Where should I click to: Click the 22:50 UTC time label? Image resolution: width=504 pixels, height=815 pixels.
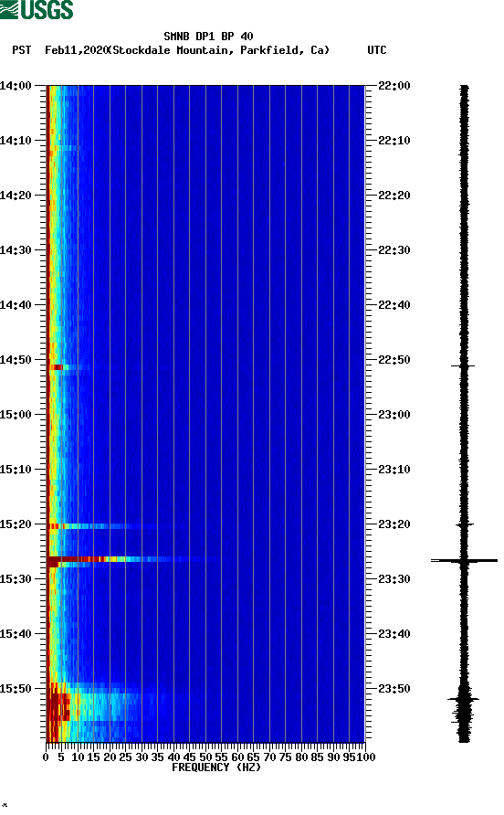[394, 360]
